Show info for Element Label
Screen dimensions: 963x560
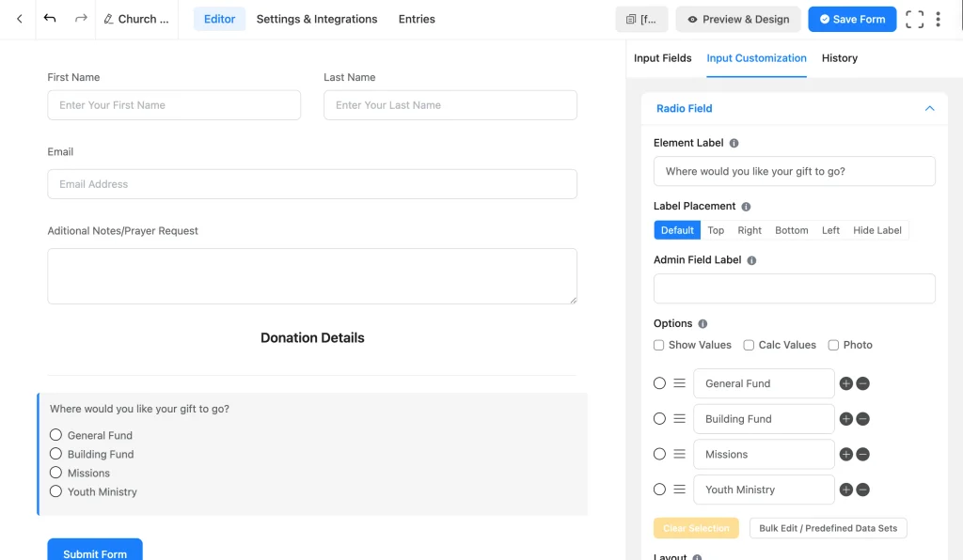[734, 143]
